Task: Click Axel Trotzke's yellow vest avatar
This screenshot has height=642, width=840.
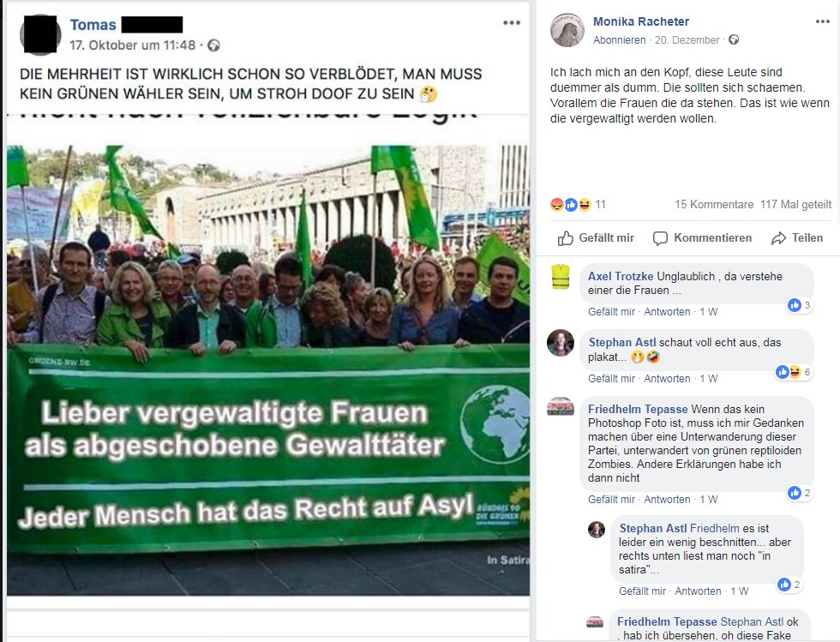Action: pyautogui.click(x=561, y=277)
